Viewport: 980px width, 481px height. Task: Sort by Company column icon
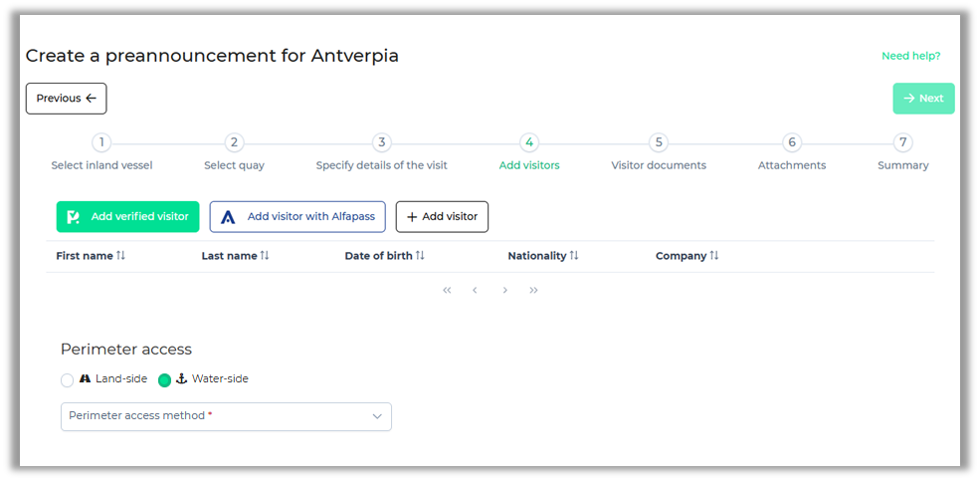[714, 256]
